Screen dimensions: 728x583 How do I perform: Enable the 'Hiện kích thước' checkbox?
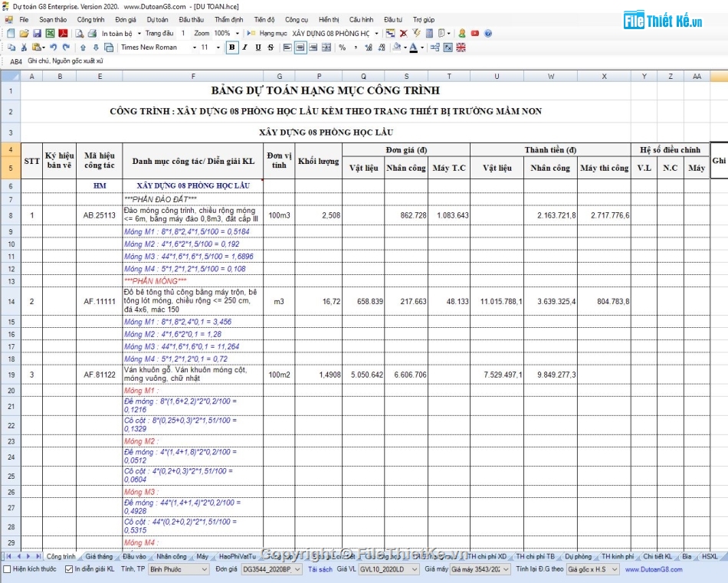pyautogui.click(x=7, y=569)
